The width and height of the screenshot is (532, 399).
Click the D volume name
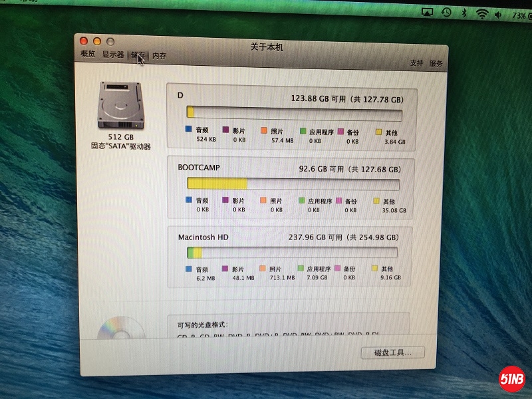coord(180,95)
